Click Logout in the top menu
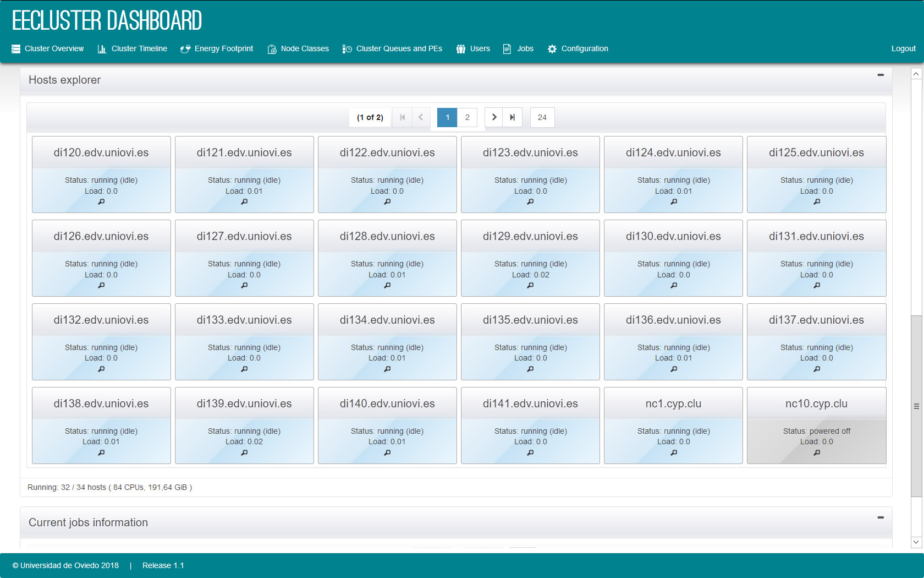 (903, 48)
